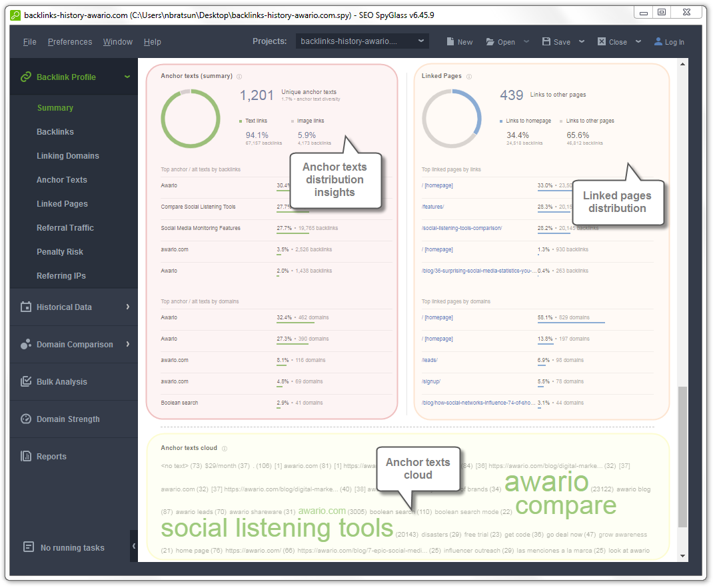
Task: Click the linked pages donut chart
Action: point(452,119)
